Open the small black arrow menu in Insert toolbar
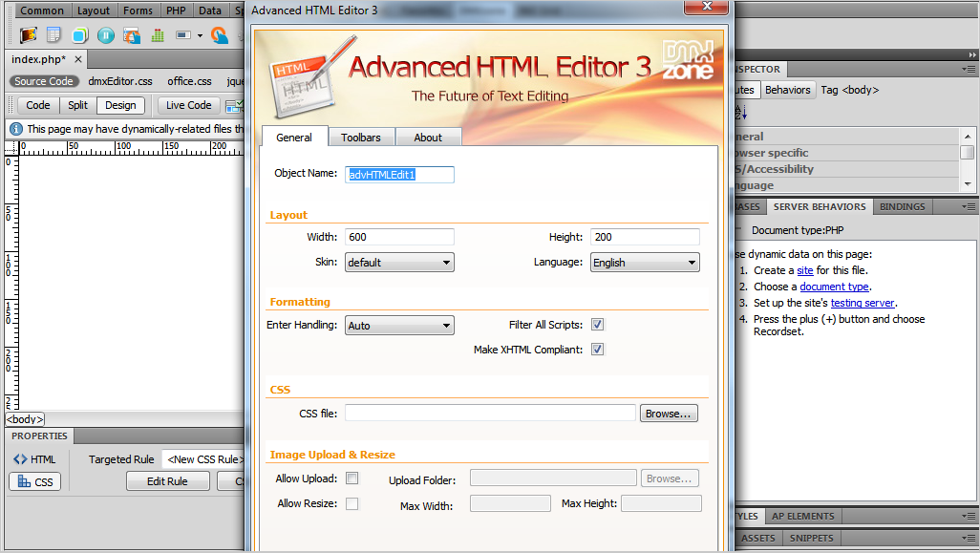 pyautogui.click(x=200, y=35)
